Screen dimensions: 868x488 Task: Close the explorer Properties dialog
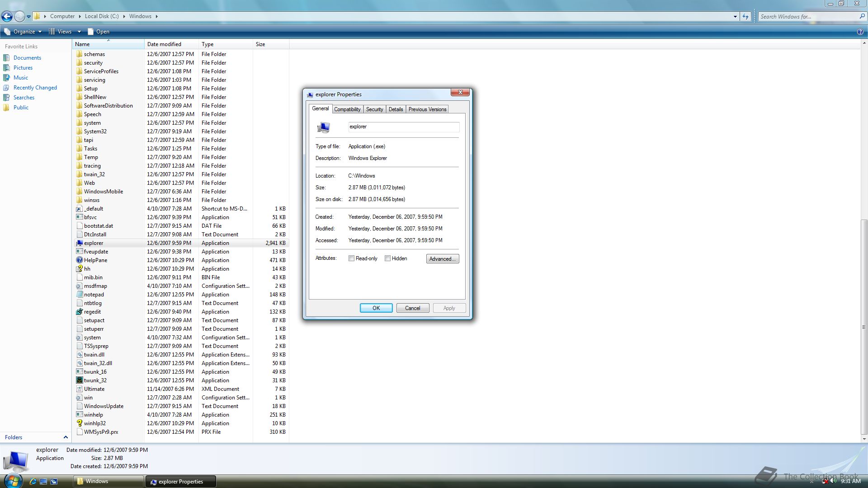coord(460,92)
